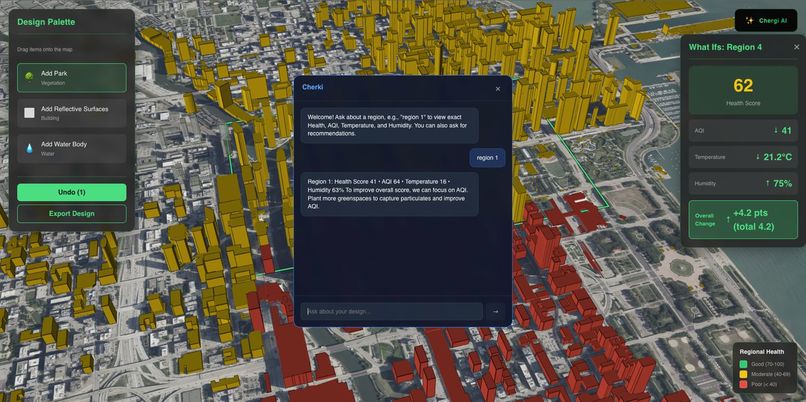Click the What Ifs: Region 4 title

point(725,47)
